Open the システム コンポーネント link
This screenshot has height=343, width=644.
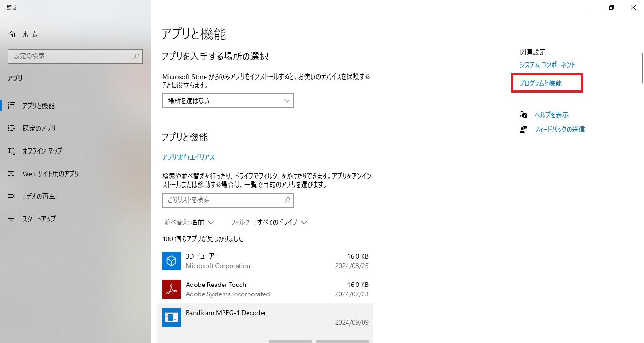(x=547, y=65)
